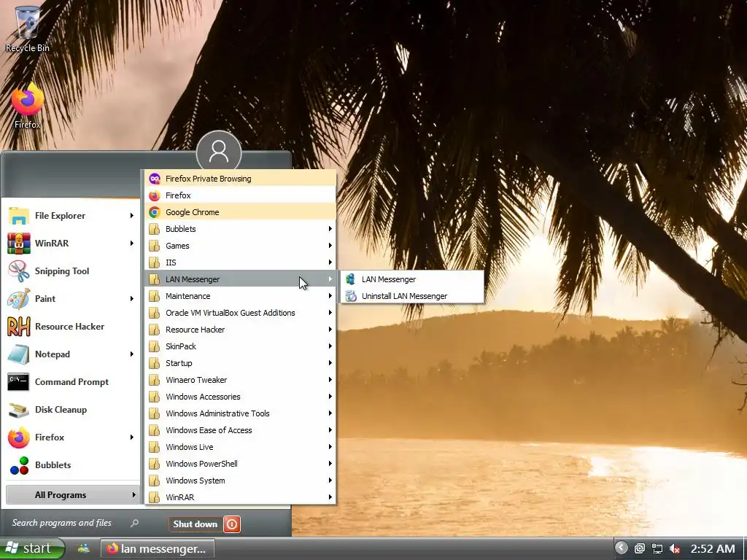The width and height of the screenshot is (747, 560).
Task: Click the Uninstall LAN Messenger icon
Action: [x=351, y=296]
